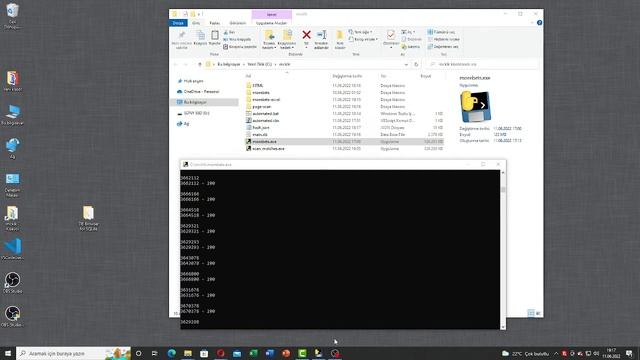The width and height of the screenshot is (640, 360).
Task: Click the Back navigation arrow
Action: (176, 64)
